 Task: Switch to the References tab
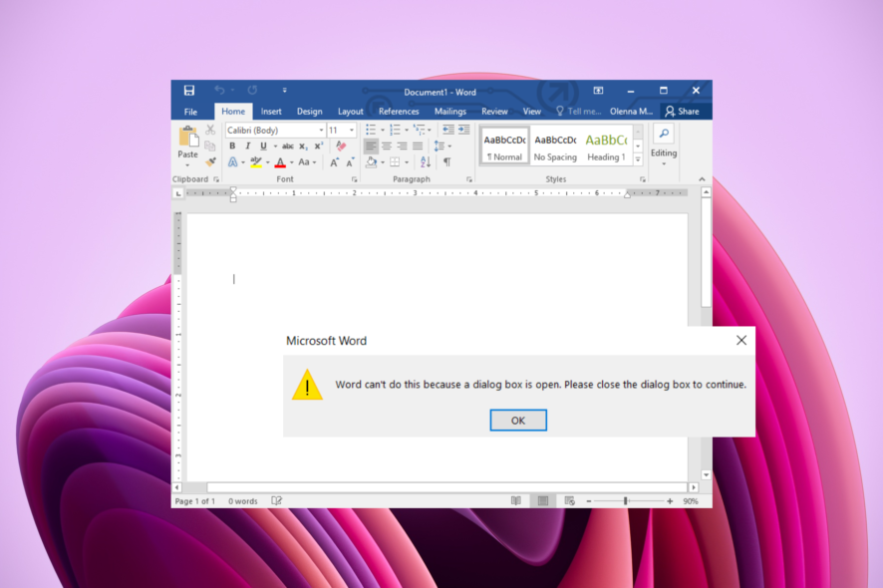click(x=399, y=112)
